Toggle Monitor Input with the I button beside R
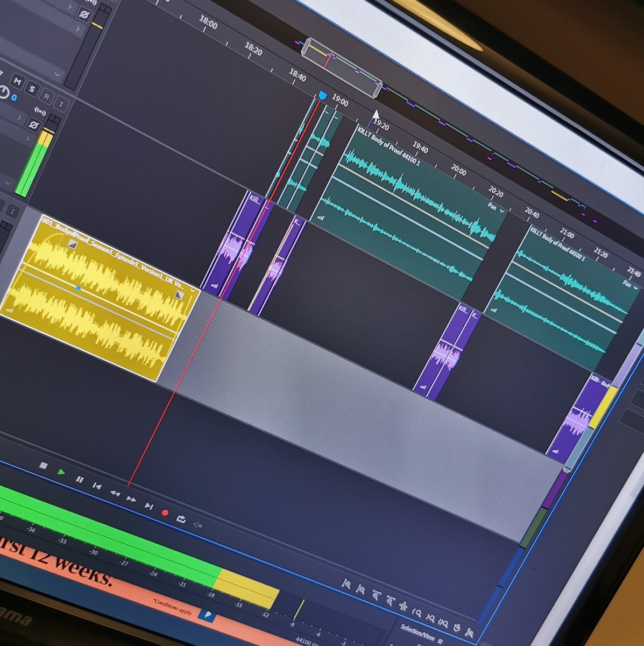Screen dimensions: 644x646 click(61, 104)
